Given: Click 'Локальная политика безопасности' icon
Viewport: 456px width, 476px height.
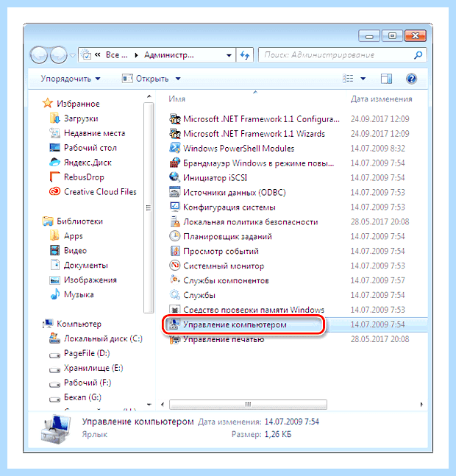Looking at the screenshot, I should tap(175, 221).
